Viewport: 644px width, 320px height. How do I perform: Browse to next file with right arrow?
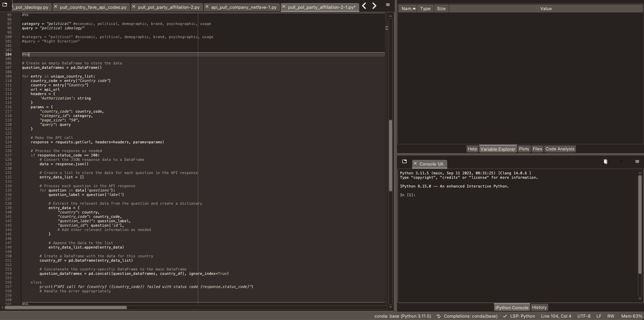374,5
